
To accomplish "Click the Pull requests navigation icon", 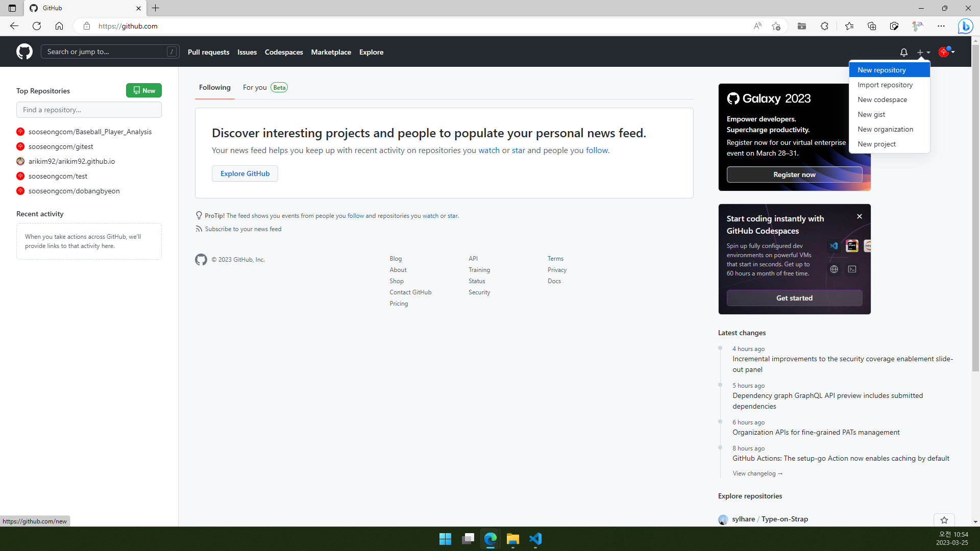I will [x=209, y=52].
